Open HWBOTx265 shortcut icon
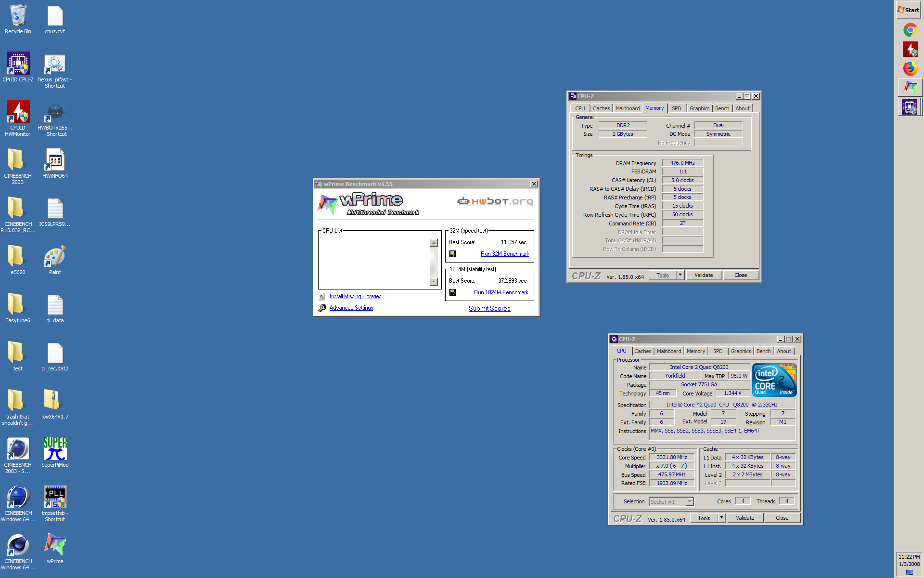 tap(55, 118)
